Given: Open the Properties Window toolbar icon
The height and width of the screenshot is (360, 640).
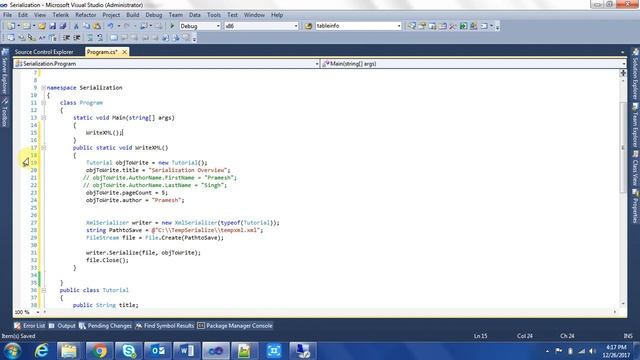Looking at the screenshot, I should click(422, 26).
